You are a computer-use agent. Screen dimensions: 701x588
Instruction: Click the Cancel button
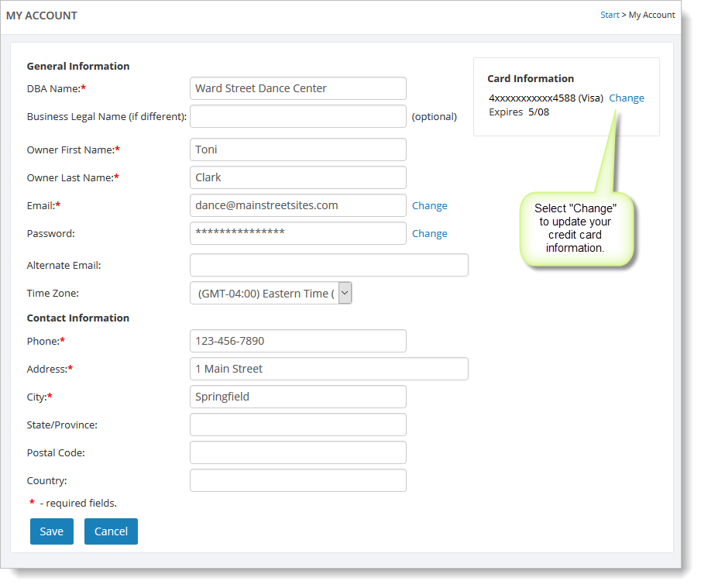(x=111, y=531)
